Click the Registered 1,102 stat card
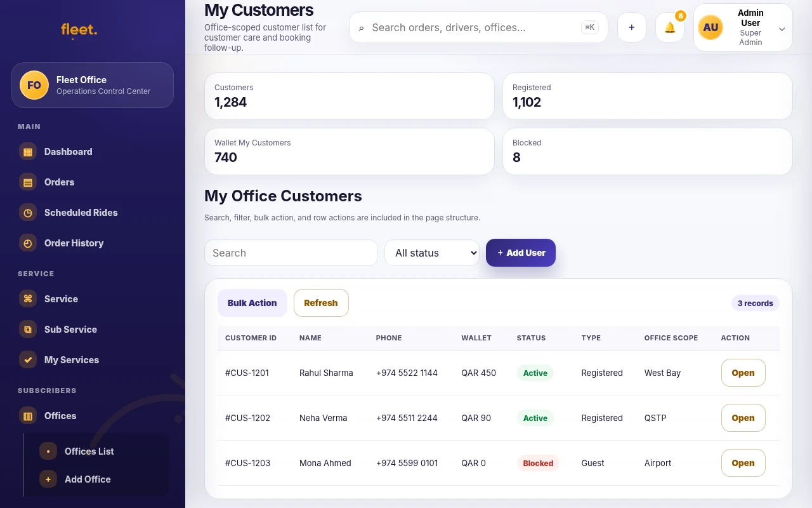This screenshot has width=812, height=508. pyautogui.click(x=648, y=96)
